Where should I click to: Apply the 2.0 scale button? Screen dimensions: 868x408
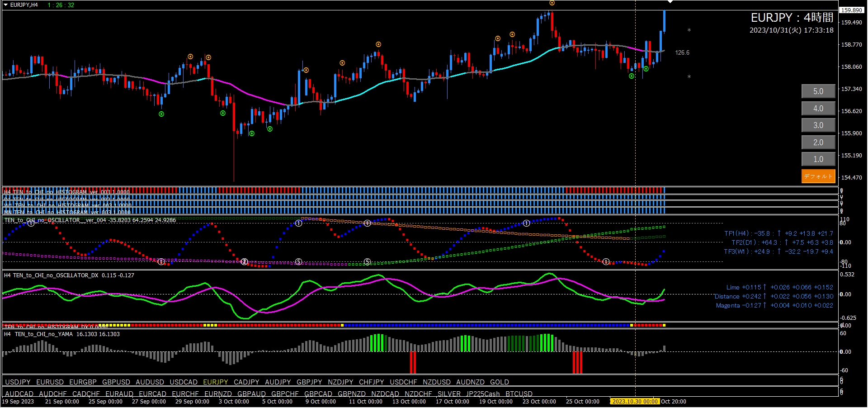click(818, 142)
